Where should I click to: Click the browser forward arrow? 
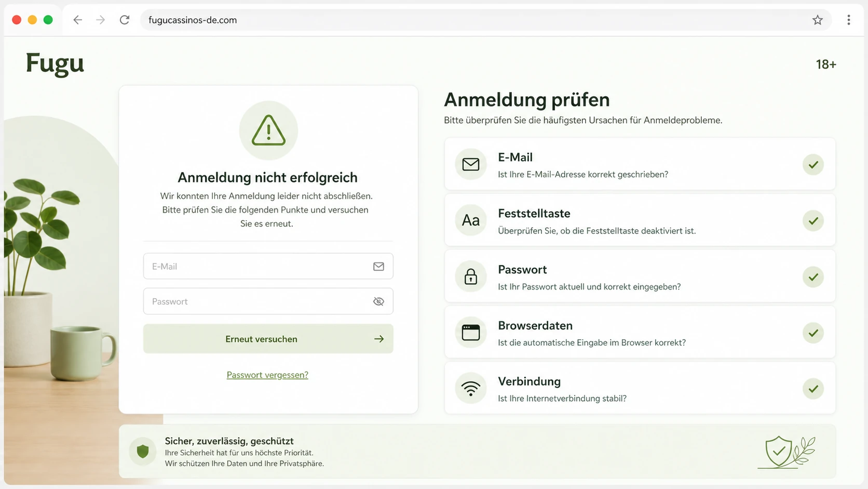click(101, 20)
